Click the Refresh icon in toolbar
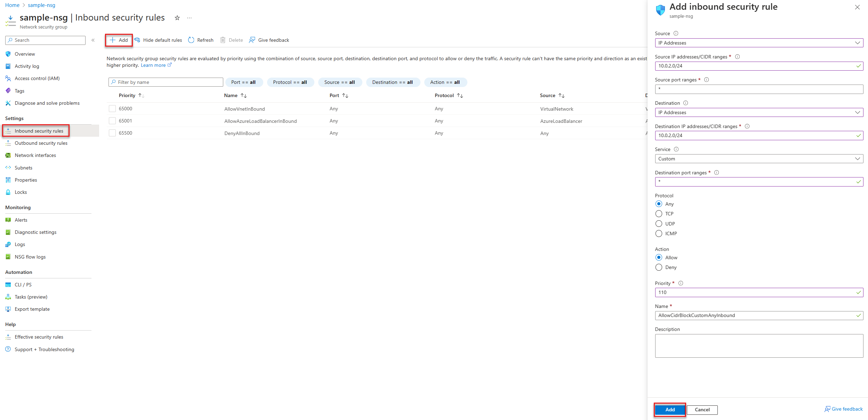868x420 pixels. [x=191, y=40]
